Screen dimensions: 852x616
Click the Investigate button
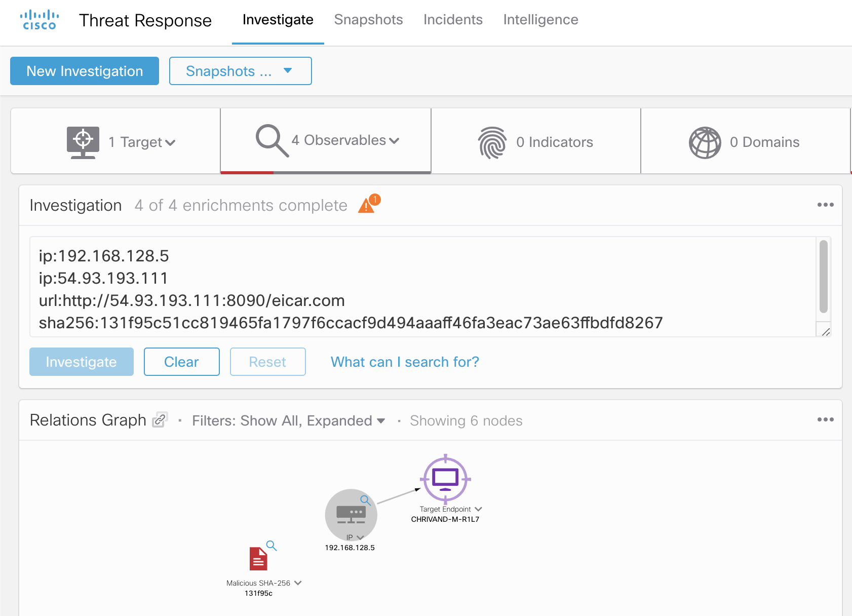click(82, 362)
